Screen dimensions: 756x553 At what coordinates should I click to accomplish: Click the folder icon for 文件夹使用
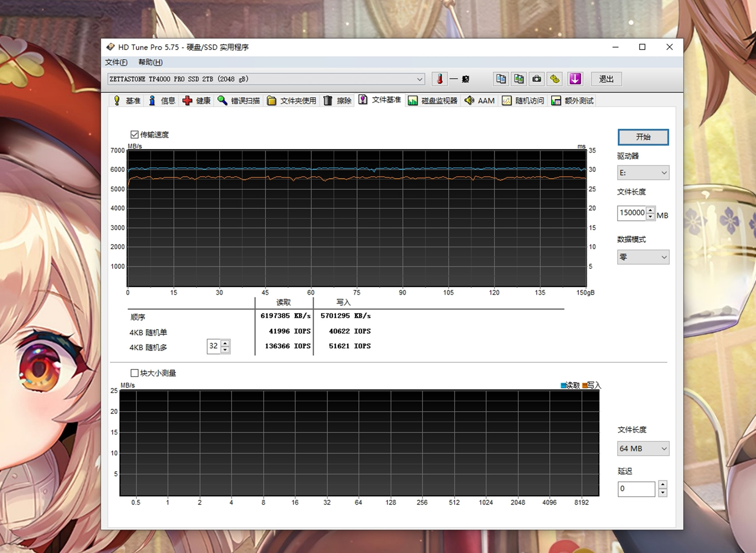[x=271, y=101]
